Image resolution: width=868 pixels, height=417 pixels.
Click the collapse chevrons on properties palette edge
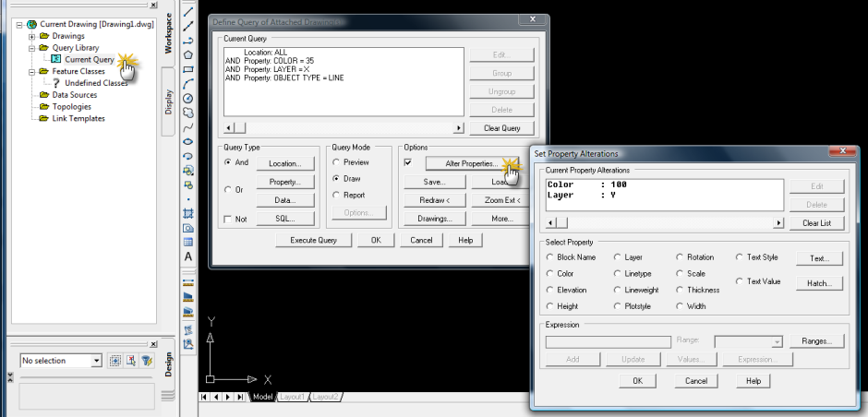(x=10, y=376)
